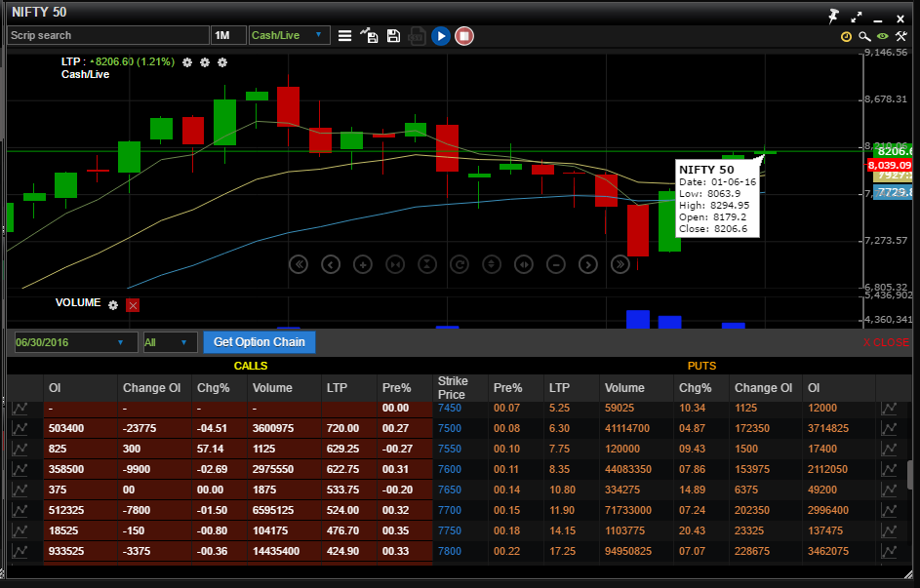The image size is (920, 588).
Task: Select strike price 7500
Action: pyautogui.click(x=450, y=428)
